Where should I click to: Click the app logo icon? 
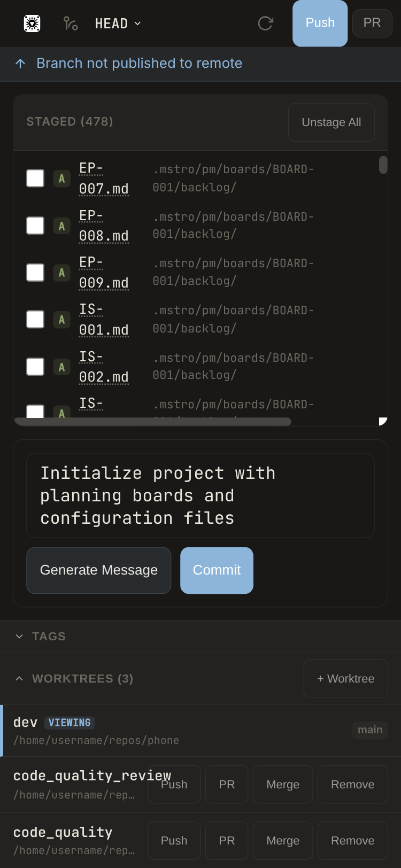click(32, 24)
